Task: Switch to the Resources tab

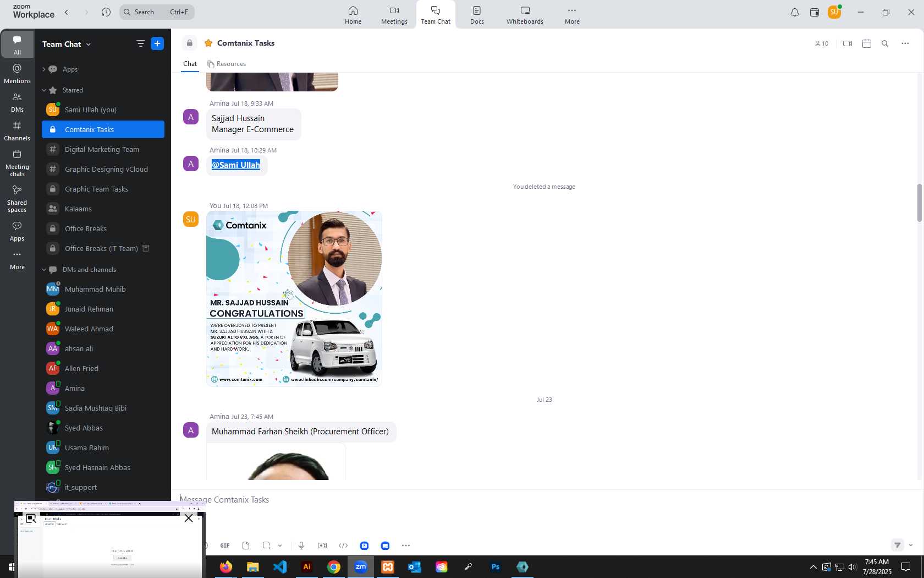Action: pyautogui.click(x=227, y=64)
